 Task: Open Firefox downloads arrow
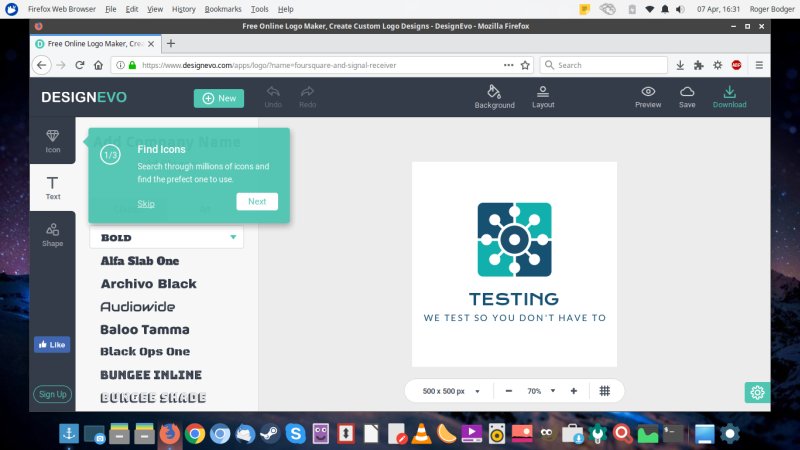[680, 65]
